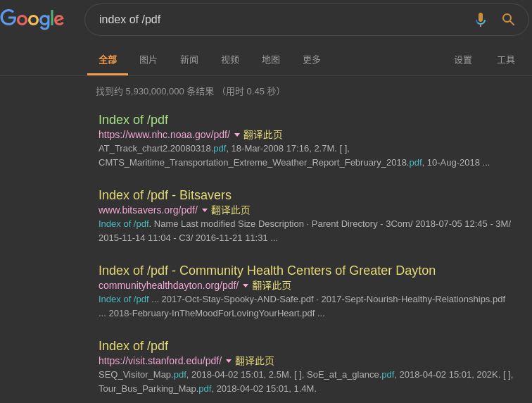Click the magnifier search icon
The width and height of the screenshot is (532, 403).
coord(508,20)
